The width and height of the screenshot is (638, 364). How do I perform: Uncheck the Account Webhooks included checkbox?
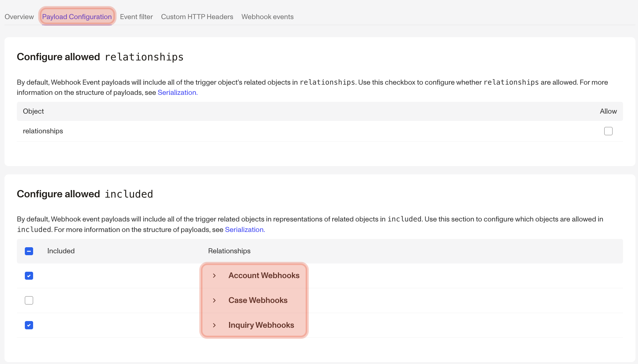click(x=29, y=276)
